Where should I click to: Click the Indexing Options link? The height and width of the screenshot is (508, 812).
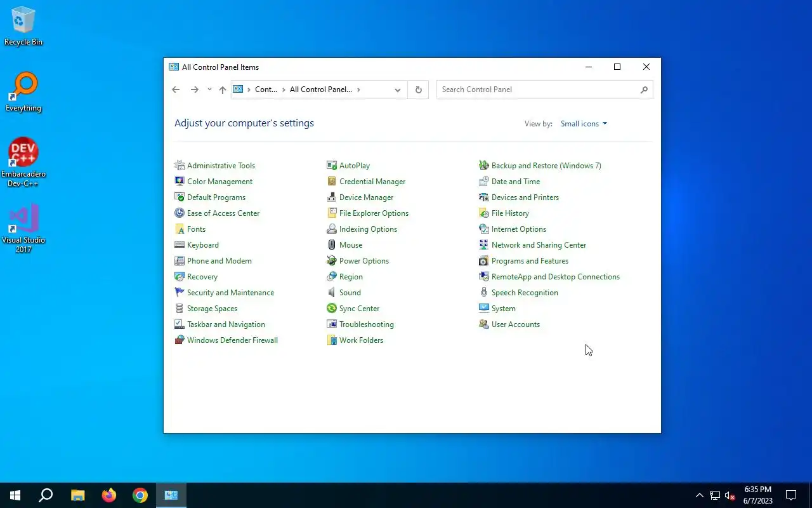pyautogui.click(x=368, y=229)
